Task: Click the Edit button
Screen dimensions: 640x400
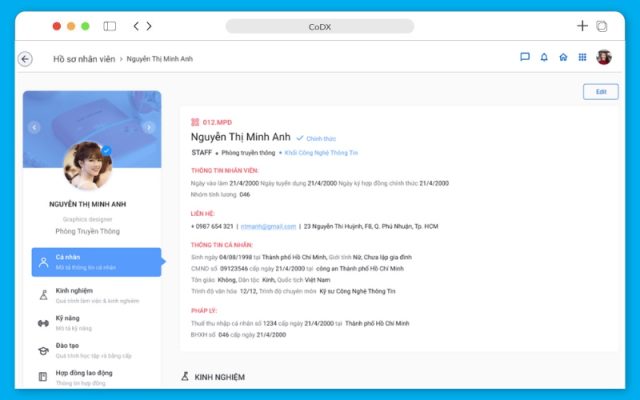Action: pyautogui.click(x=600, y=91)
